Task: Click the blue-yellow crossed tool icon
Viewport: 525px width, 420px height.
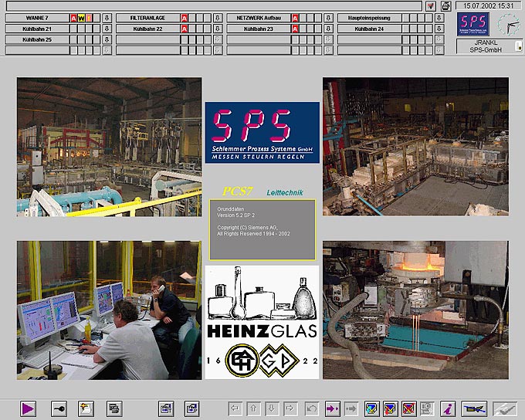Action: point(474,408)
